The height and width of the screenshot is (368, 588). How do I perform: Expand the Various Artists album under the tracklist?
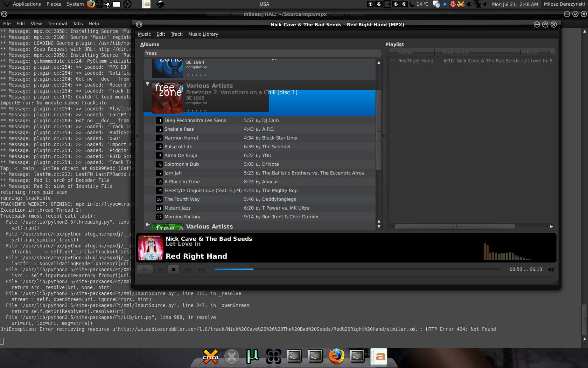click(x=148, y=224)
